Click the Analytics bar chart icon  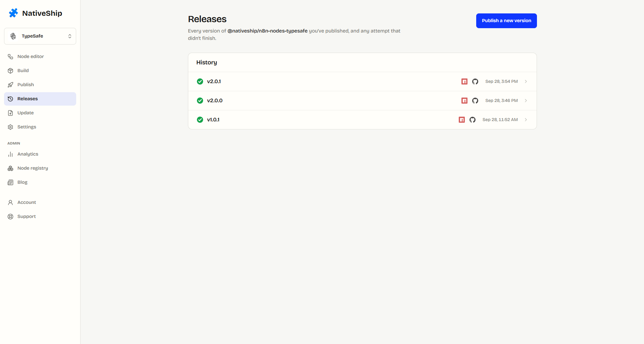[10, 154]
